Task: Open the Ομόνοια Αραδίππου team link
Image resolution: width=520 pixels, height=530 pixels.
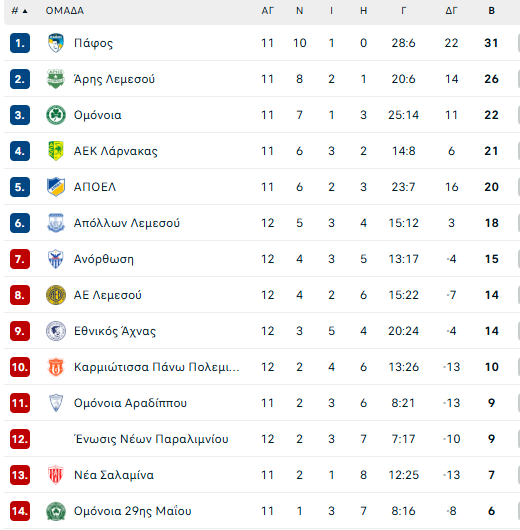Action: point(130,403)
